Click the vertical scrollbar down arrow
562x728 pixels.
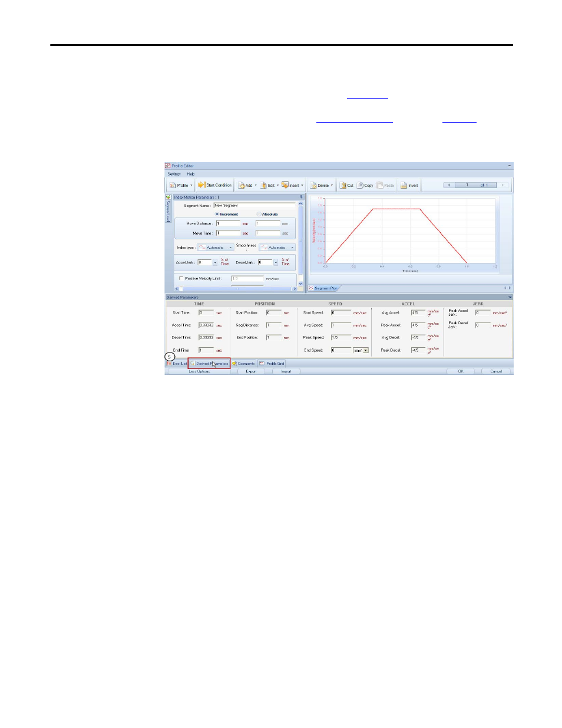[301, 284]
